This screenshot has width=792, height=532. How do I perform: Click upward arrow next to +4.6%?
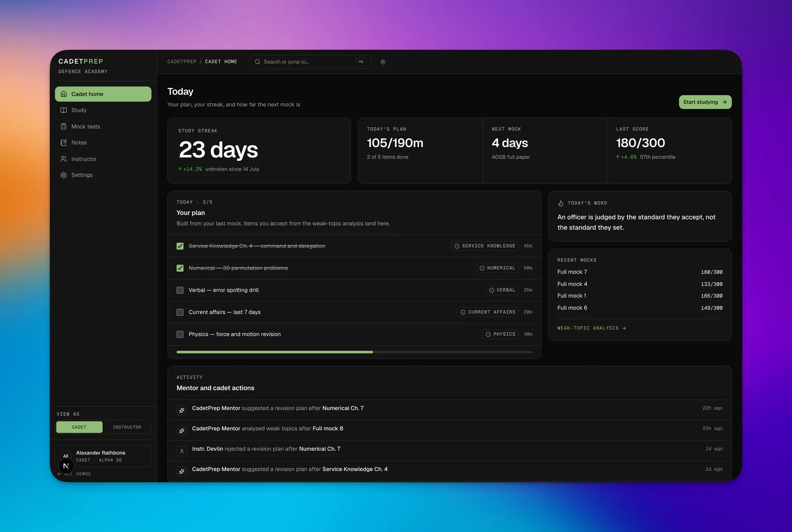pyautogui.click(x=618, y=157)
